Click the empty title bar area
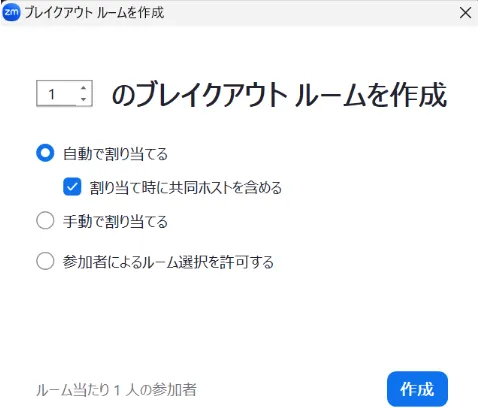This screenshot has height=408, width=478. [310, 13]
